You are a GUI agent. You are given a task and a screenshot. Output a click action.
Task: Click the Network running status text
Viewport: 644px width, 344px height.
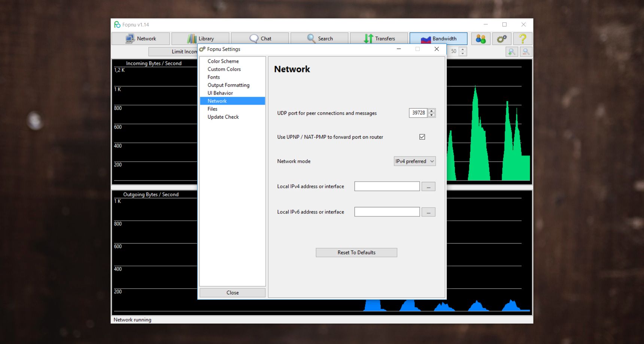pos(133,320)
